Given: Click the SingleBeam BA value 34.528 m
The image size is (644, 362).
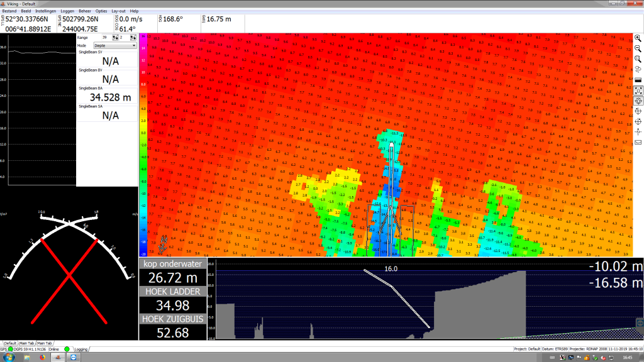Looking at the screenshot, I should click(111, 97).
